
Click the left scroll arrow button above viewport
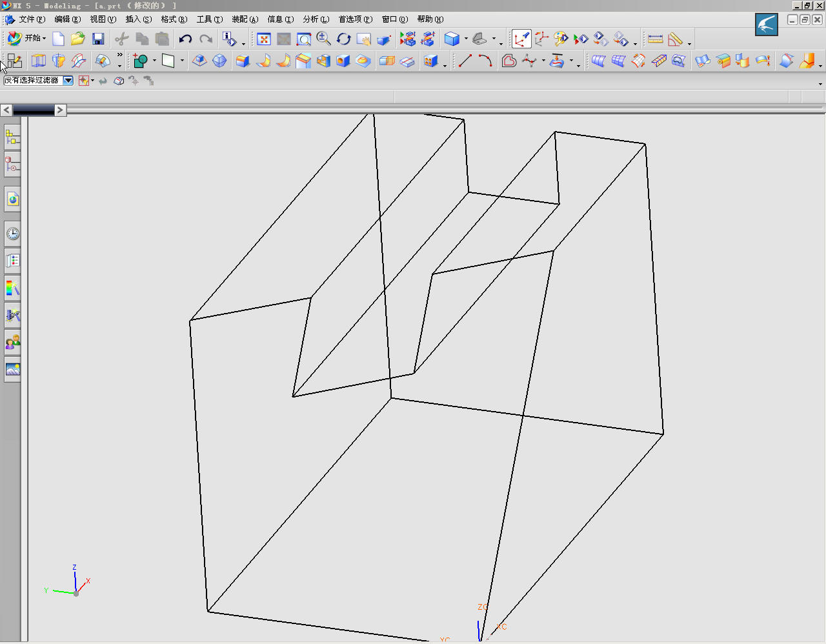coord(6,110)
